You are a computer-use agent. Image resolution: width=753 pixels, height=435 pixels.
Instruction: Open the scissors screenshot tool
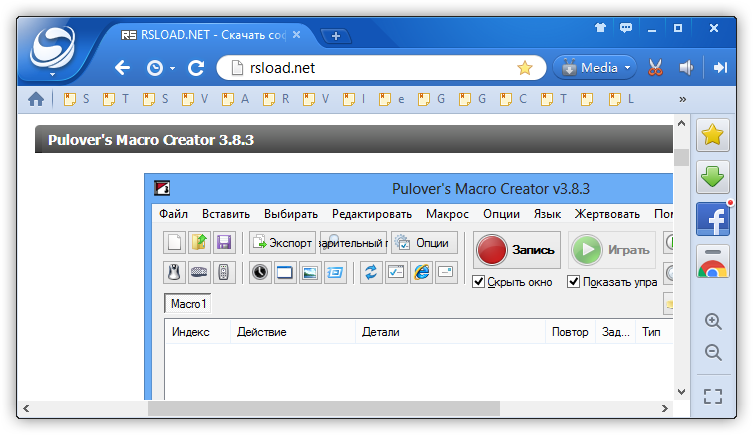655,68
